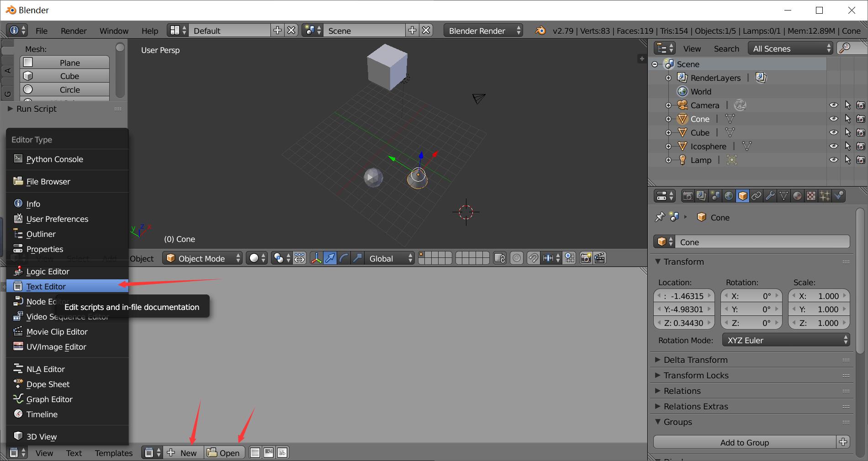Open the All Scenes filter dropdown
This screenshot has width=868, height=461.
click(x=790, y=48)
